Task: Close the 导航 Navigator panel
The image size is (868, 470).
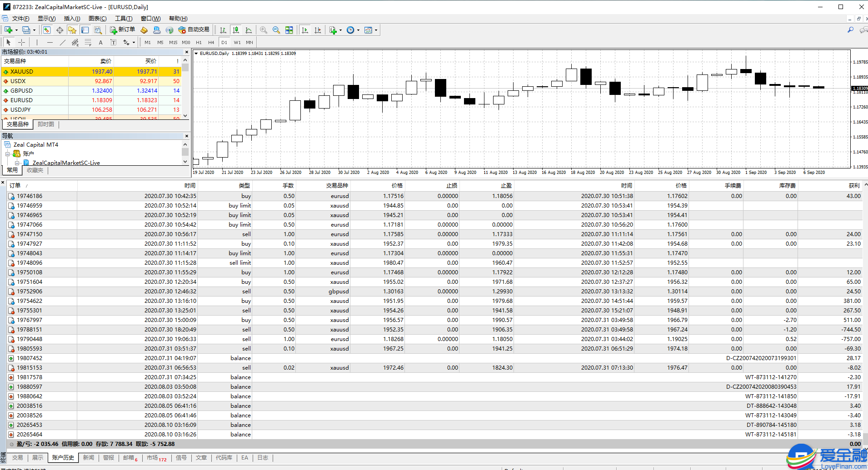Action: [x=186, y=136]
